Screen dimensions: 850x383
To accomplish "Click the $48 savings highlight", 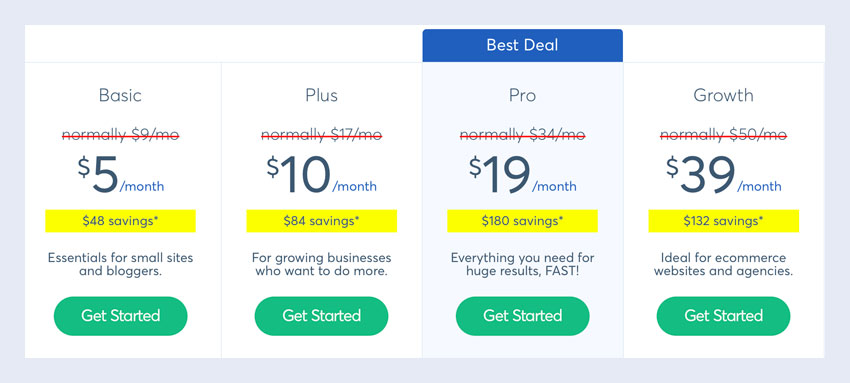I will click(120, 221).
